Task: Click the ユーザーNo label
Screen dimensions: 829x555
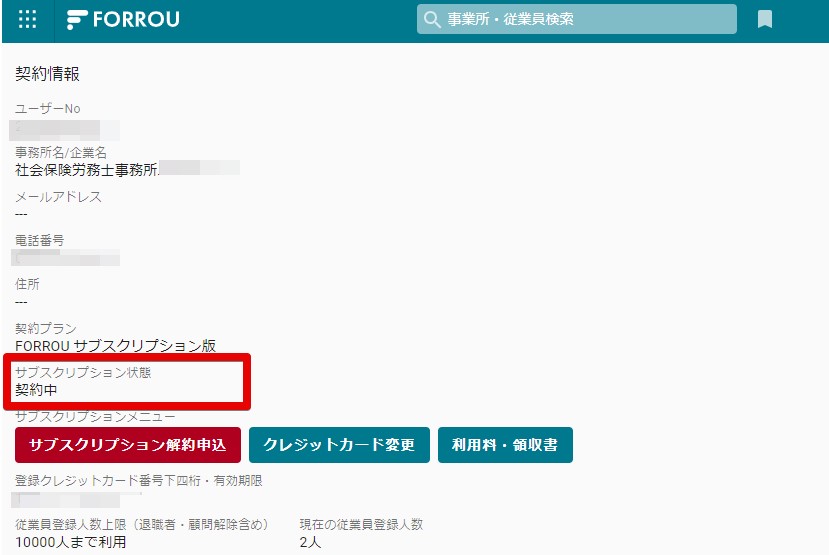Action: pos(48,108)
